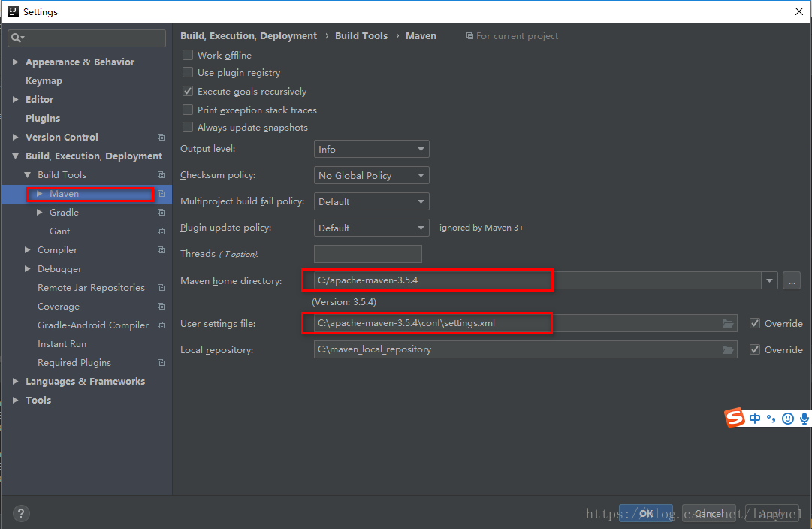This screenshot has width=812, height=529.
Task: Enable Print exception stack traces
Action: click(x=188, y=110)
